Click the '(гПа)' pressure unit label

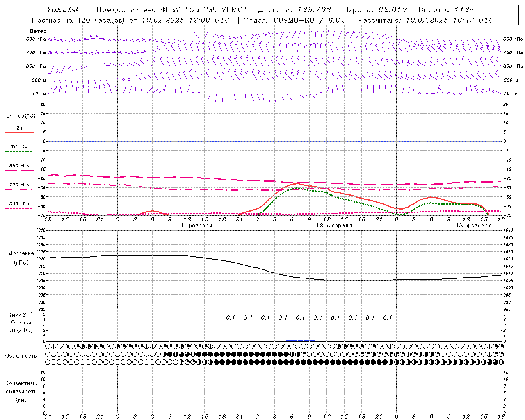click(21, 263)
